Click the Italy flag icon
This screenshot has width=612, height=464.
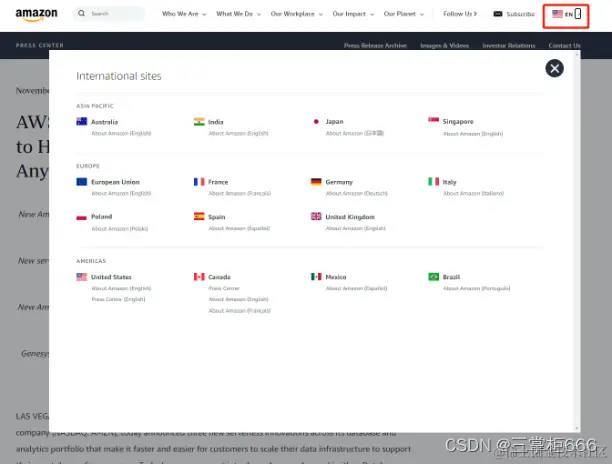pos(433,182)
